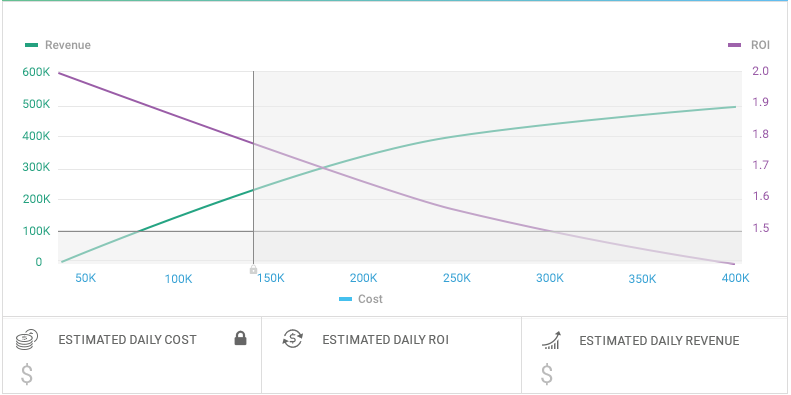Click the 2.0 ROI axis label
This screenshot has height=395, width=791.
click(x=760, y=71)
